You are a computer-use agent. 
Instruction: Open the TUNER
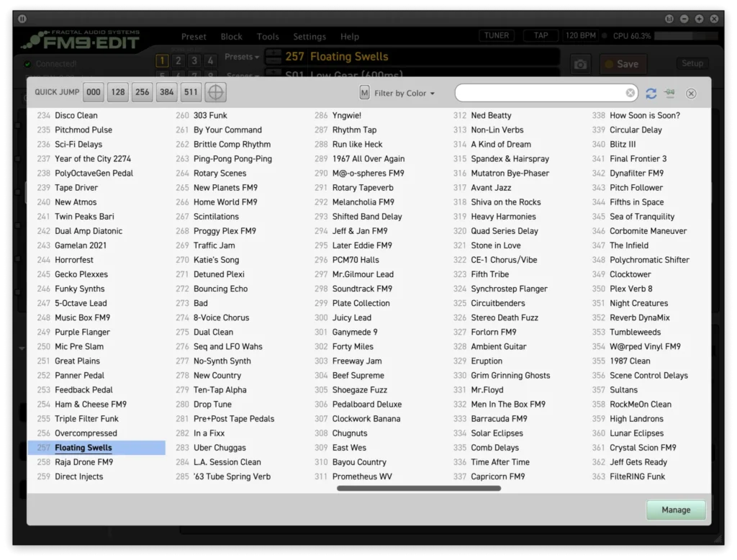(497, 35)
